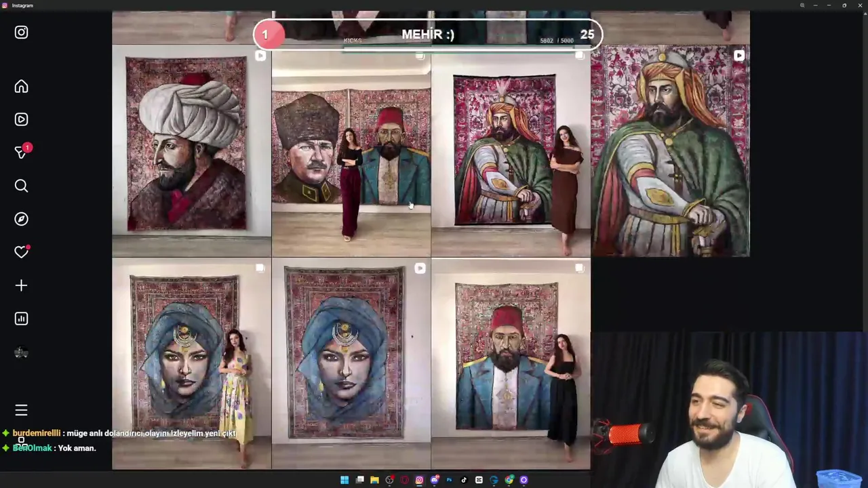This screenshot has height=488, width=868.
Task: Click the Instagram logo in the sidebar
Action: click(21, 32)
